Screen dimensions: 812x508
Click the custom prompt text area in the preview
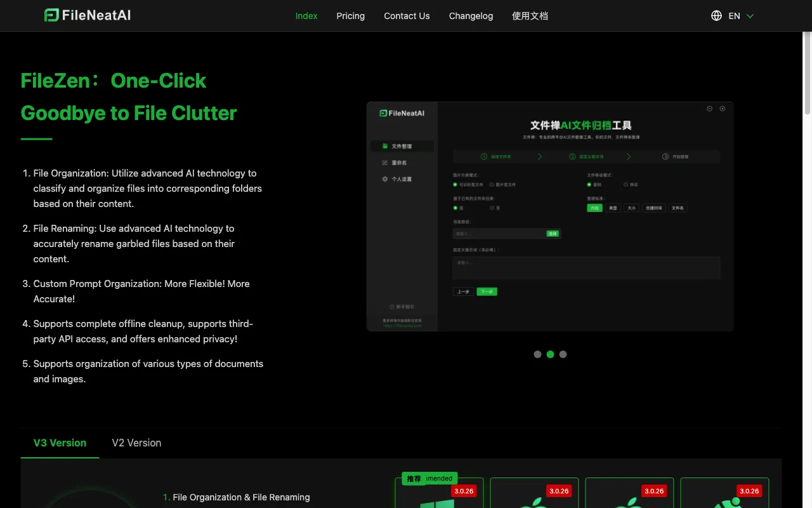point(586,268)
